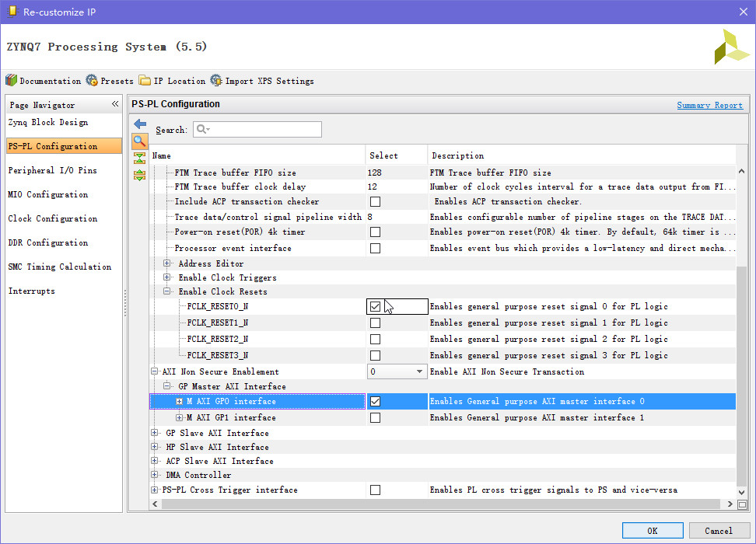This screenshot has height=544, width=756.
Task: Expand M AXI GP0 interface node
Action: [x=180, y=401]
